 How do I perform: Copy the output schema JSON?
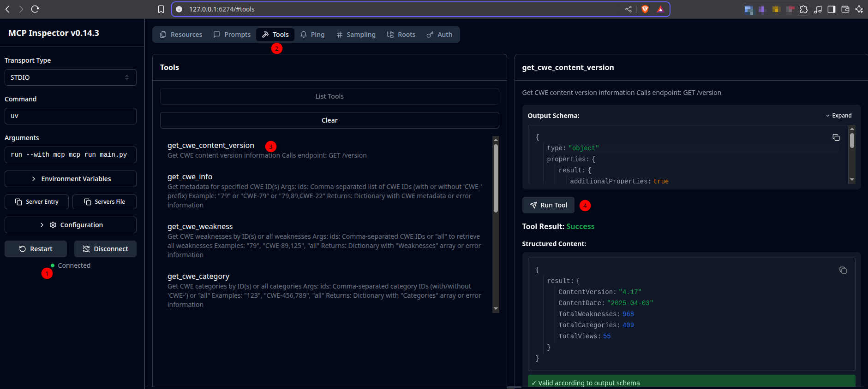coord(836,137)
